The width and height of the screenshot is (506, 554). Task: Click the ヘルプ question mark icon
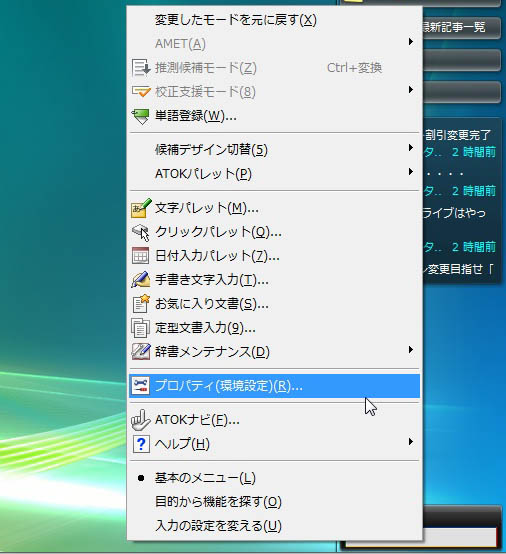pos(141,444)
